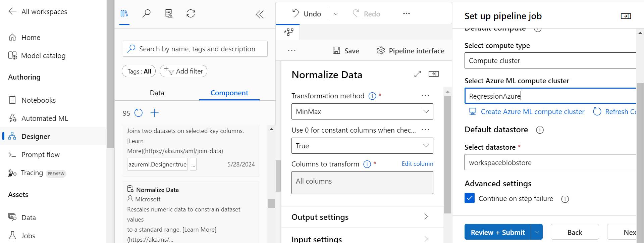Image resolution: width=644 pixels, height=243 pixels.
Task: Open Pipeline interface settings
Action: tap(411, 51)
